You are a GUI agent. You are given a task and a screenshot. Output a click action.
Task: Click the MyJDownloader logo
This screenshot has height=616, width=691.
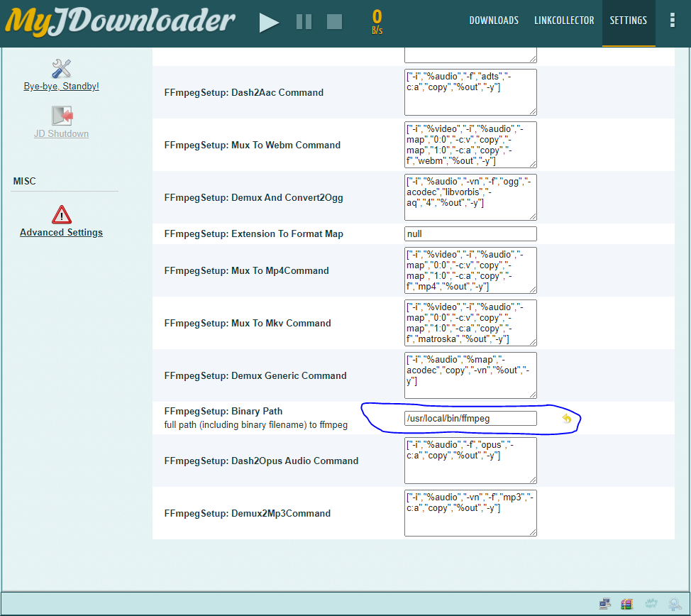click(120, 21)
